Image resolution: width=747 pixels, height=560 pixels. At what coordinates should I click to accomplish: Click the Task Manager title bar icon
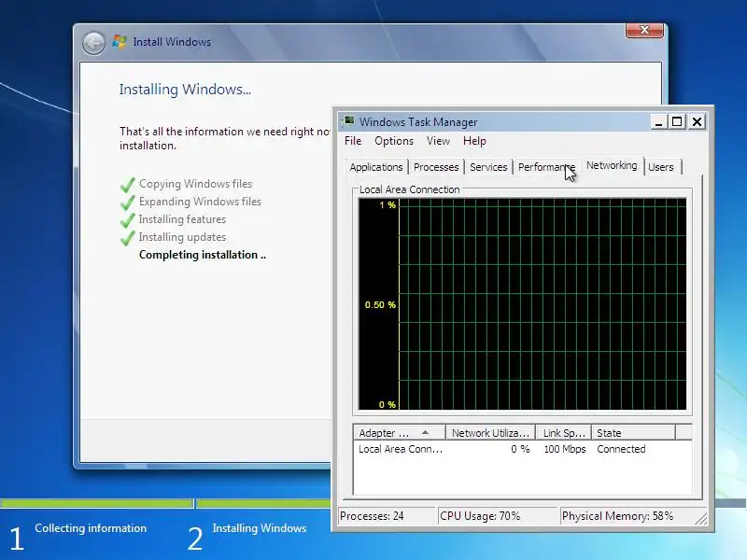click(x=348, y=121)
